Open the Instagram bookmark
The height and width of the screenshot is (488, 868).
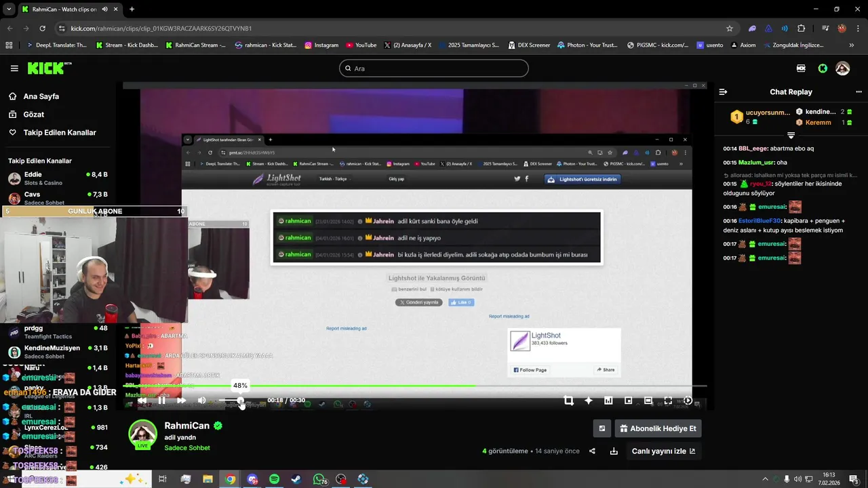[x=321, y=45]
